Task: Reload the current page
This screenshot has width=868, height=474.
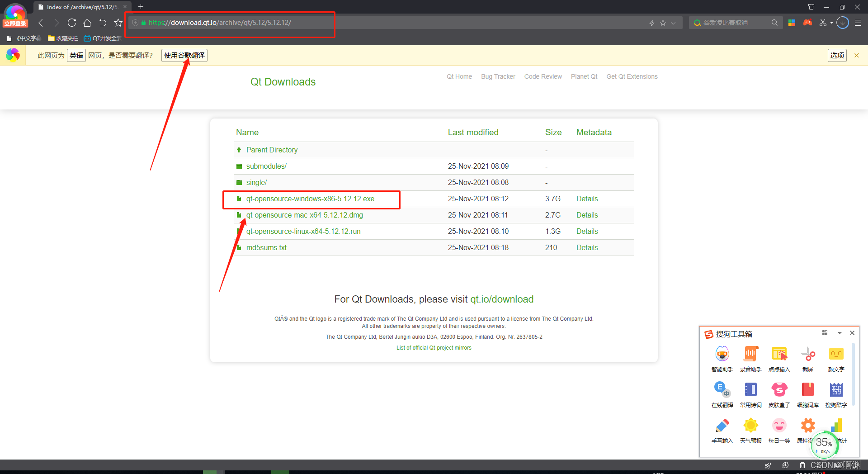Action: (71, 23)
